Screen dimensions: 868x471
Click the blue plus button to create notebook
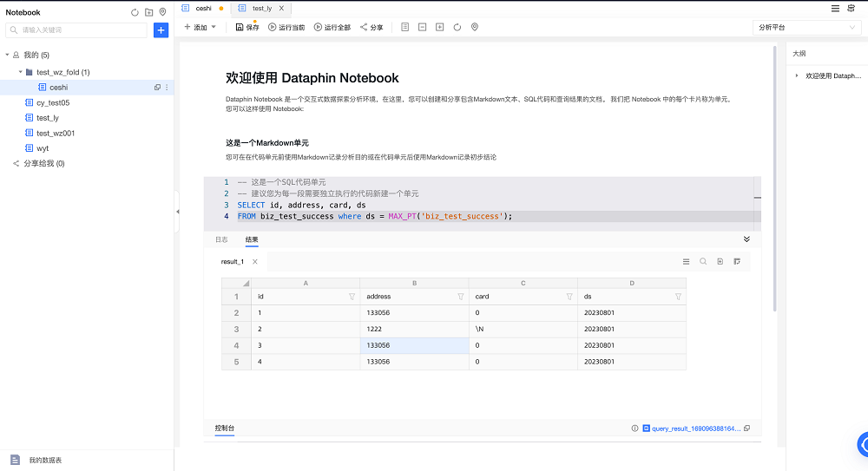point(161,30)
